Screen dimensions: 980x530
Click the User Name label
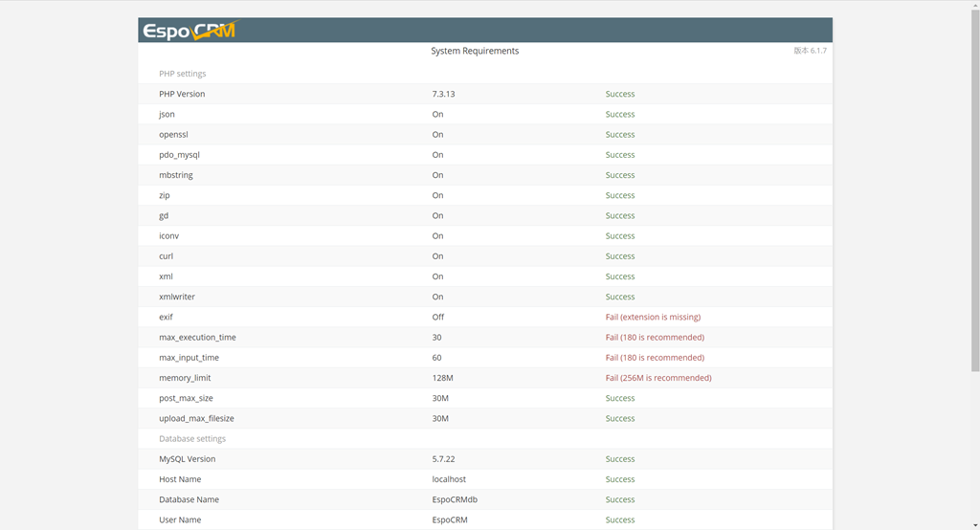click(x=180, y=520)
